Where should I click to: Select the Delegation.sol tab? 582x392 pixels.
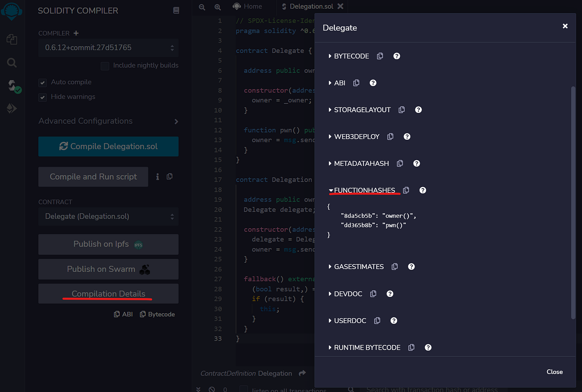(311, 6)
